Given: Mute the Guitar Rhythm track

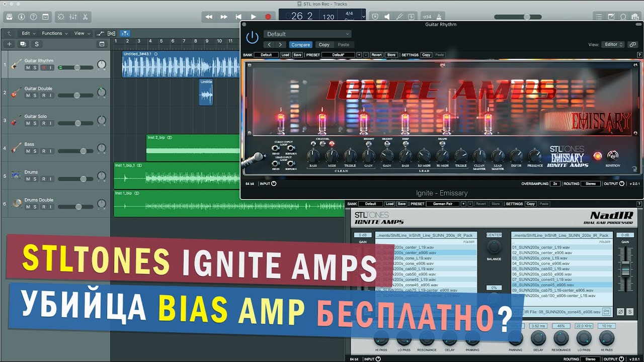Looking at the screenshot, I should [28, 67].
